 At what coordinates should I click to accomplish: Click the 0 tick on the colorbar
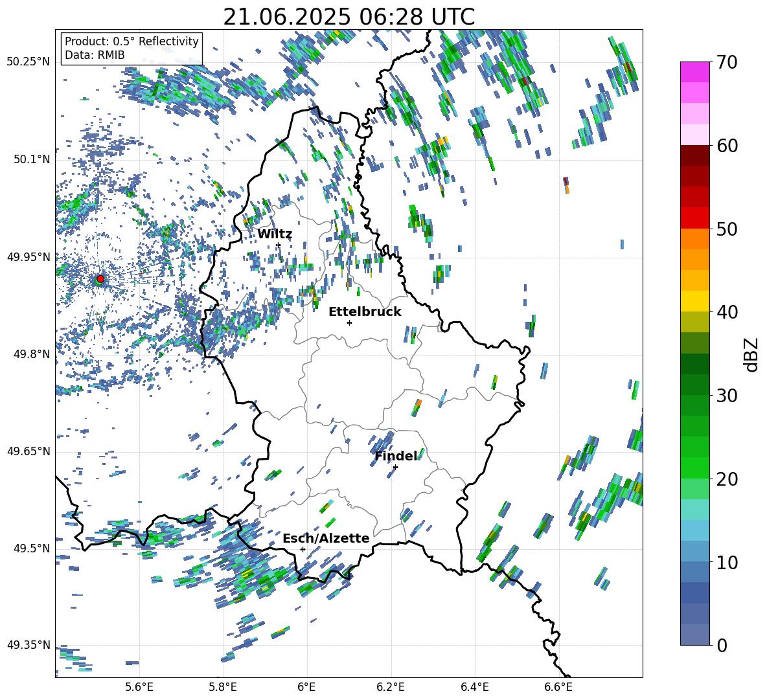tap(722, 645)
